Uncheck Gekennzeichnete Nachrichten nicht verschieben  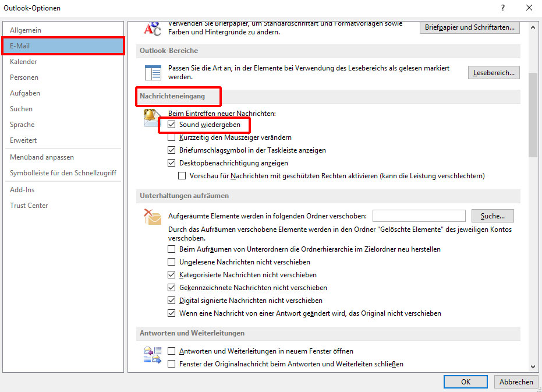click(x=171, y=288)
